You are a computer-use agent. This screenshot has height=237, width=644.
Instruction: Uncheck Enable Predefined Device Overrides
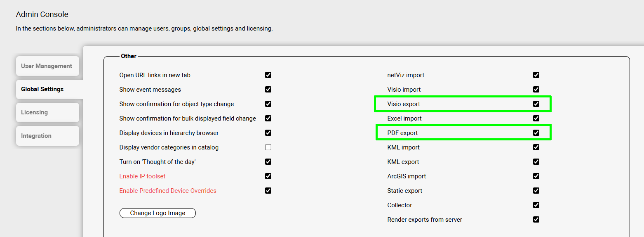coord(268,191)
